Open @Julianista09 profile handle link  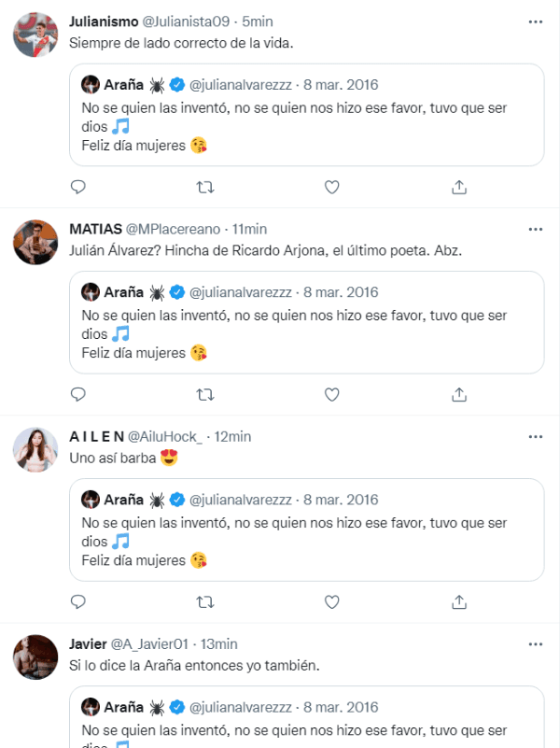click(x=188, y=21)
